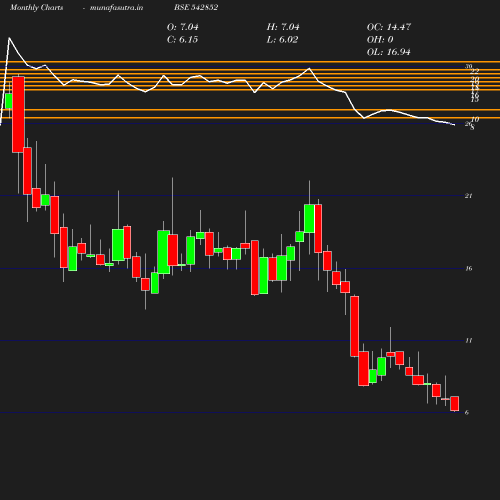Click the price axis label "21"
This screenshot has height=500, width=500.
(468, 196)
